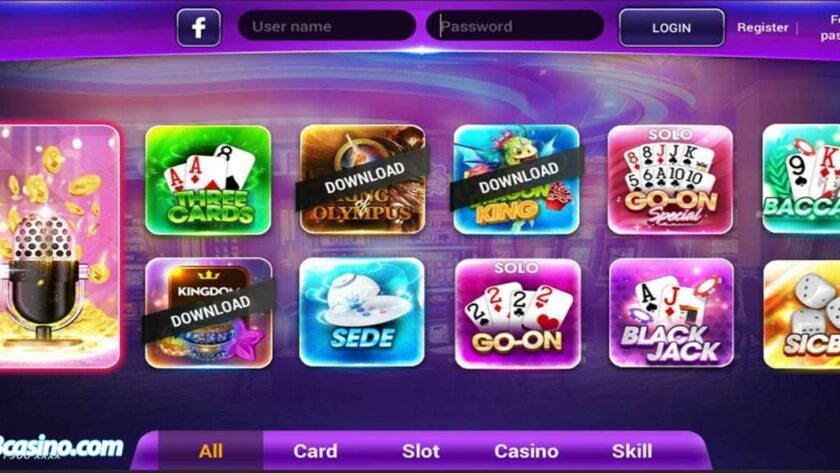
Task: Download the King of Olympus game
Action: point(362,179)
